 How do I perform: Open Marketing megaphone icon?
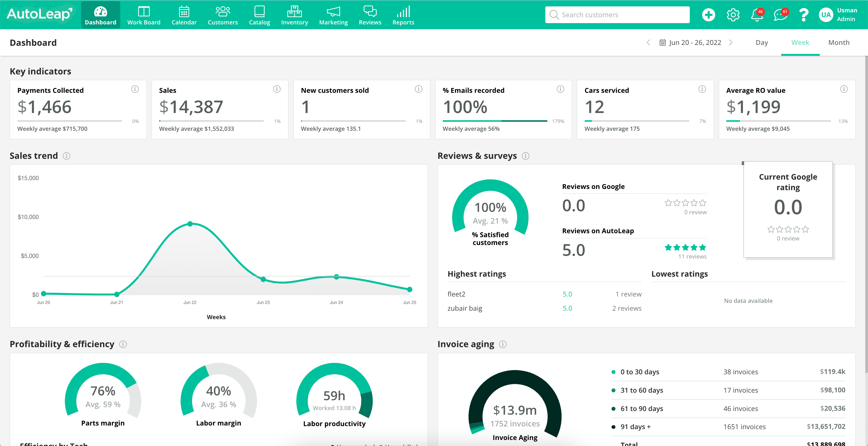[x=333, y=12]
